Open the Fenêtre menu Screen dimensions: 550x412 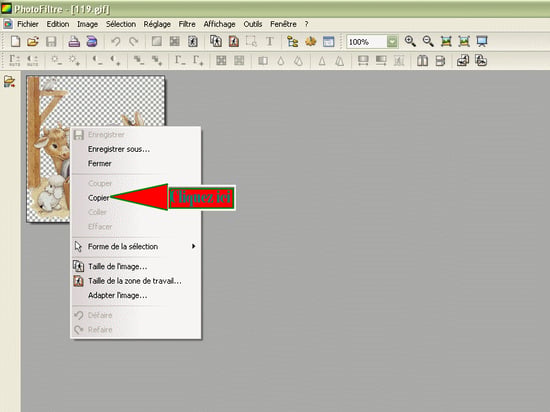coord(283,24)
